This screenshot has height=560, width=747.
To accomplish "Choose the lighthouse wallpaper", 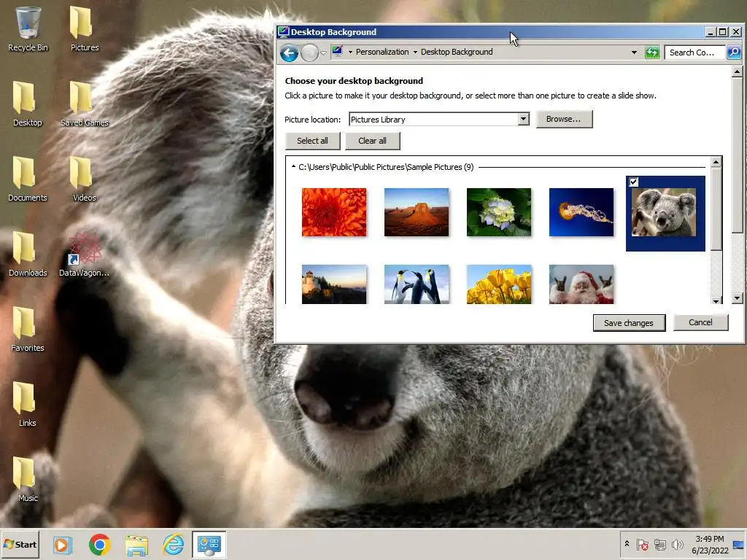I will tap(334, 284).
